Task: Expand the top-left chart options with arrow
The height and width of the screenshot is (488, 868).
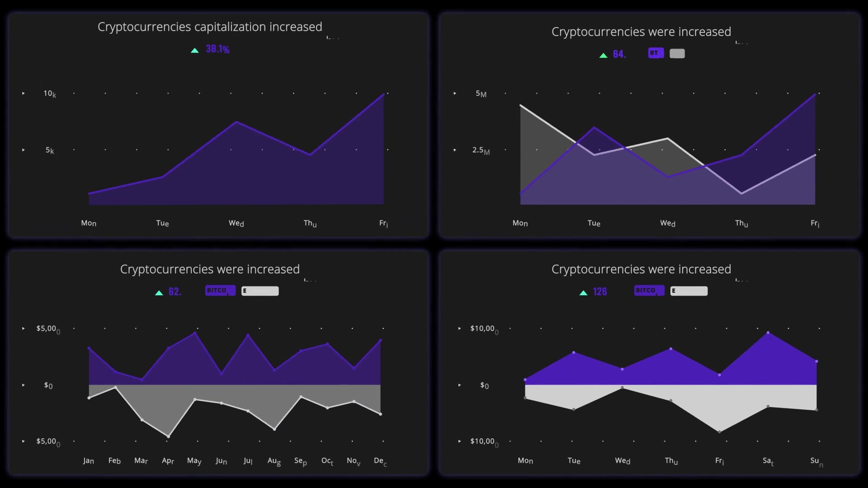Action: (23, 93)
